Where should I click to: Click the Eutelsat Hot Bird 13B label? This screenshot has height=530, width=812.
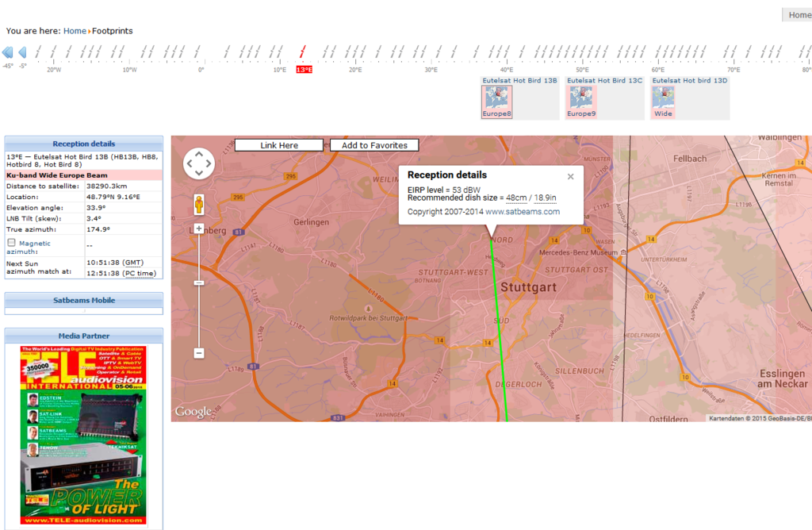click(x=519, y=80)
